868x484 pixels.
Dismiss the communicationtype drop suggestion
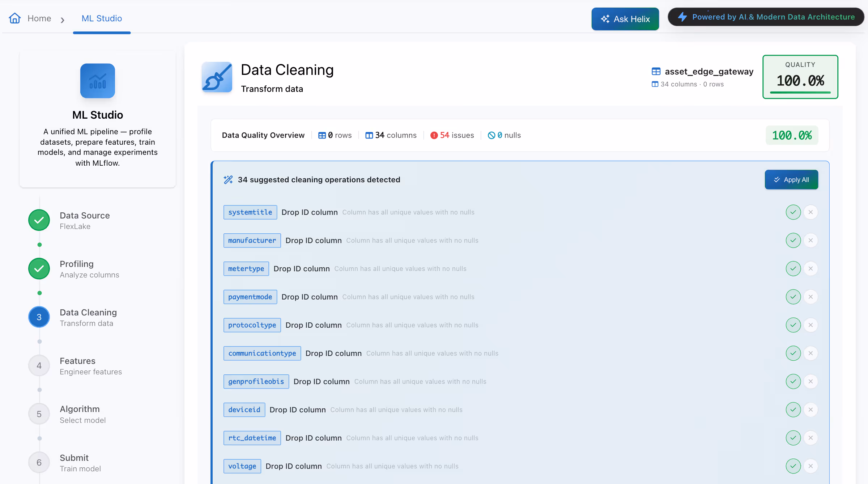811,353
